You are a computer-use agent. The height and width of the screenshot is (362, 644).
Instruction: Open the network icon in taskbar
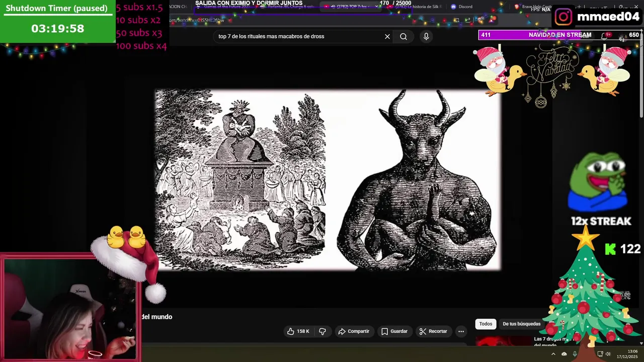point(600,354)
